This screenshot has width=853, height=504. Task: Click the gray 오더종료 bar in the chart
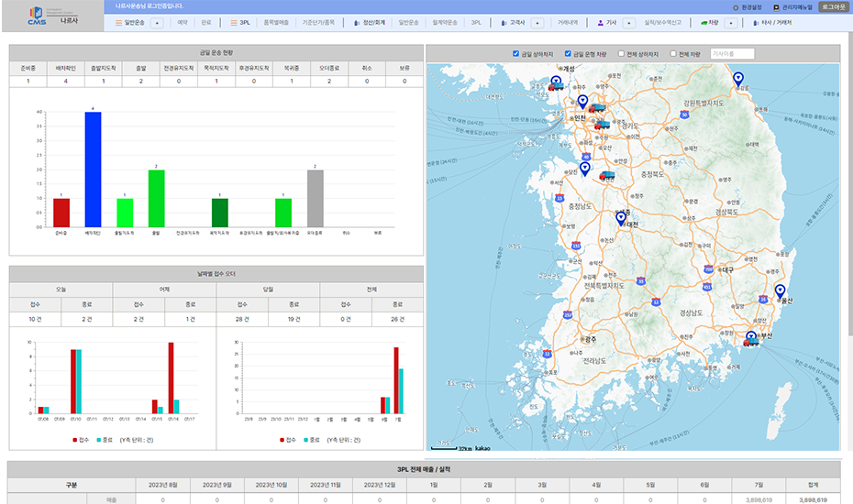pyautogui.click(x=315, y=199)
